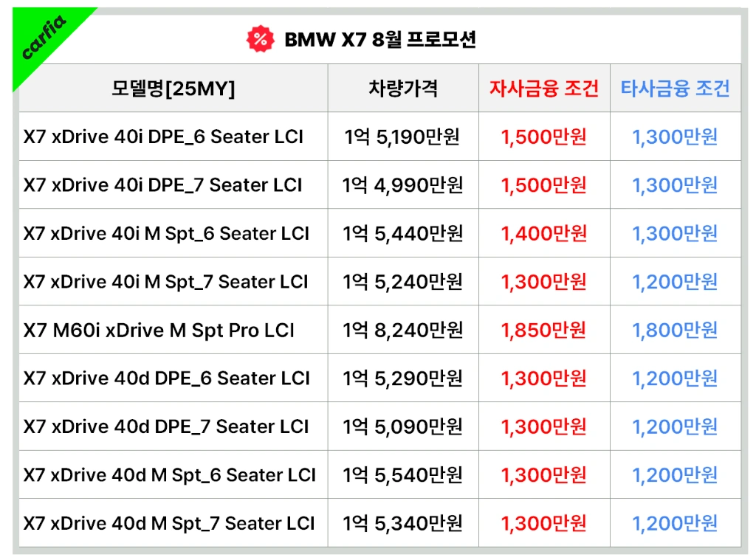Click the red 1,400만원 discount value

point(544,233)
